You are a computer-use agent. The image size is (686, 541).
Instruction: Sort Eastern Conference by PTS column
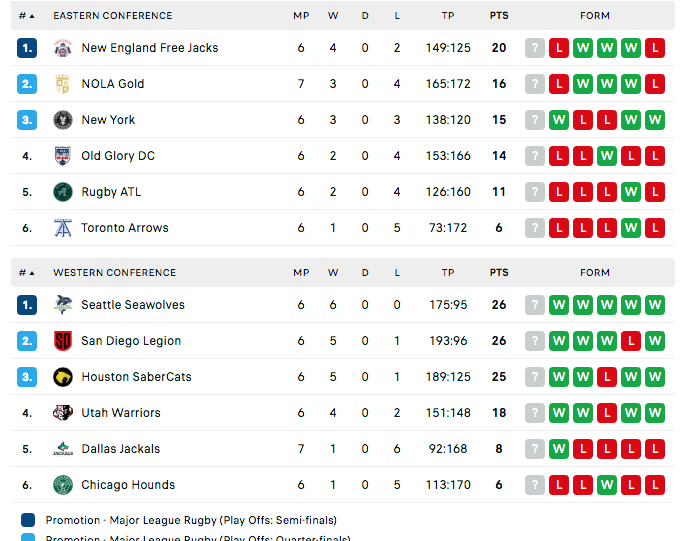(499, 16)
